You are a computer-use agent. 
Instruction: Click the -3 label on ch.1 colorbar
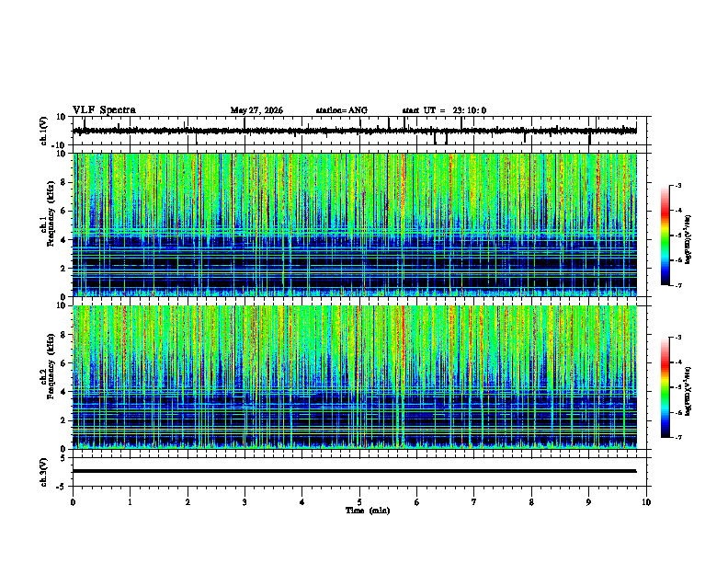point(677,185)
